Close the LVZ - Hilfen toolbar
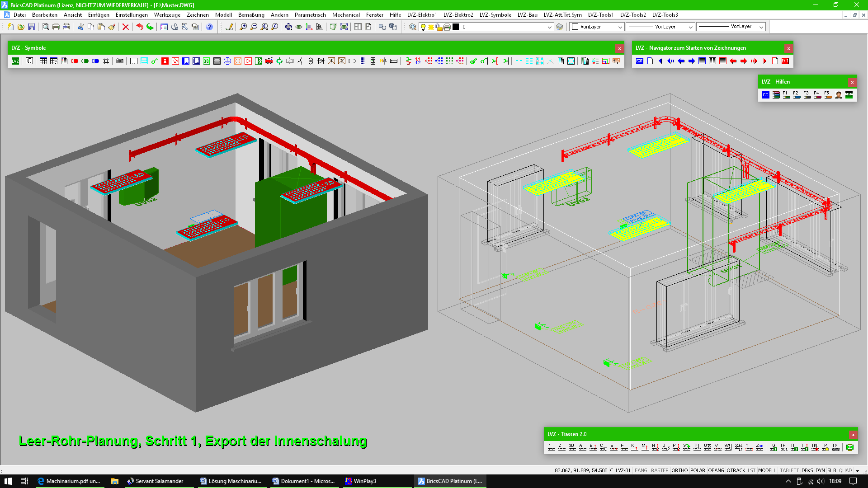This screenshot has width=868, height=488. tap(852, 82)
